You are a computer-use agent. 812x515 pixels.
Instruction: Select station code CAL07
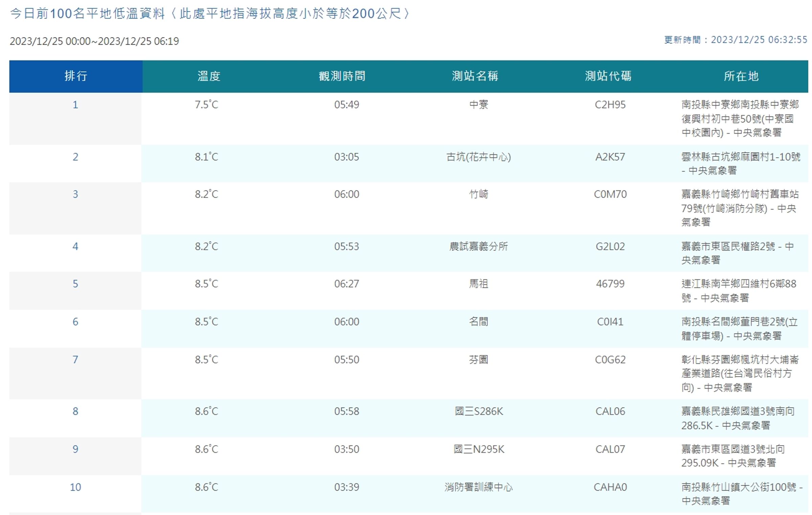pyautogui.click(x=610, y=449)
